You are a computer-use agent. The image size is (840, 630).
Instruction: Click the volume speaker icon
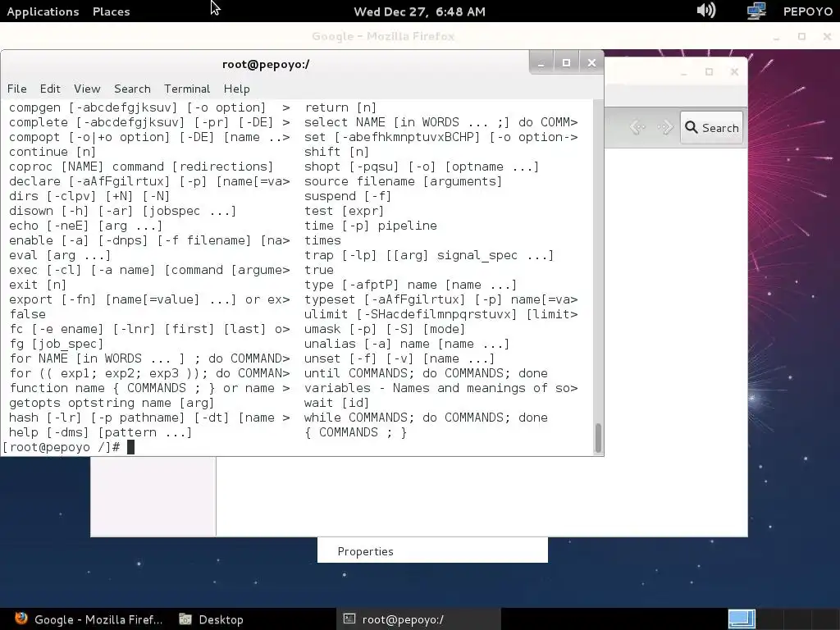pyautogui.click(x=706, y=11)
